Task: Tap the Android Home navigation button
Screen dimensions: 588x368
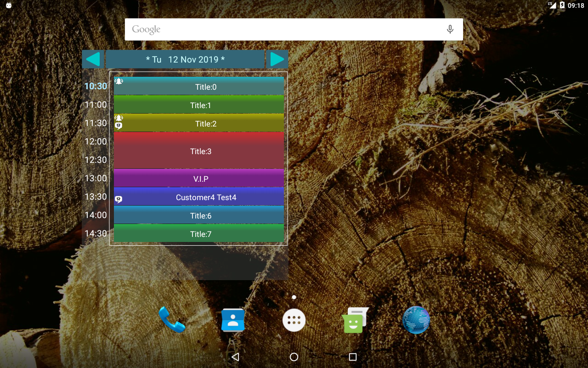Action: [294, 357]
